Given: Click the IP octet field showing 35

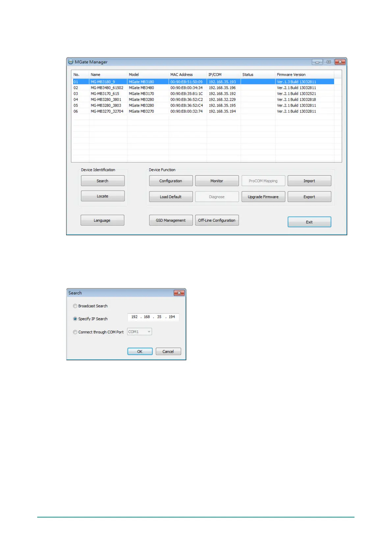Looking at the screenshot, I should [x=159, y=317].
